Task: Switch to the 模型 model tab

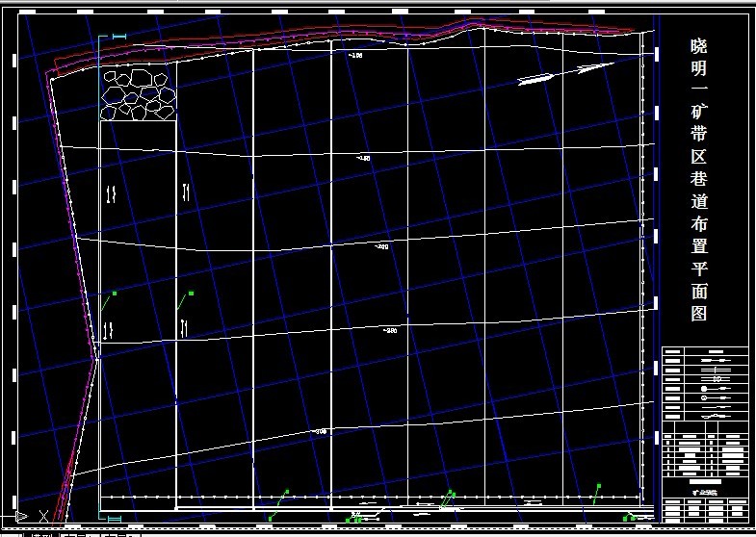Action: point(41,533)
